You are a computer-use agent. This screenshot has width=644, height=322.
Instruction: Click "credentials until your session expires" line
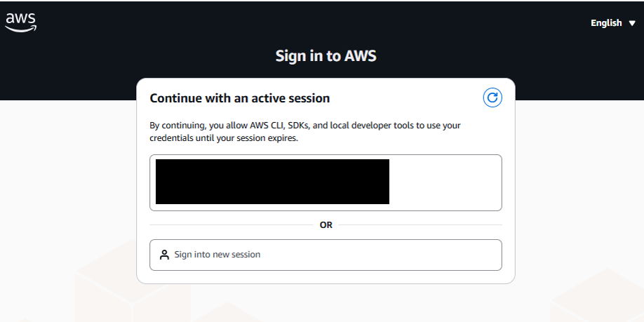224,138
